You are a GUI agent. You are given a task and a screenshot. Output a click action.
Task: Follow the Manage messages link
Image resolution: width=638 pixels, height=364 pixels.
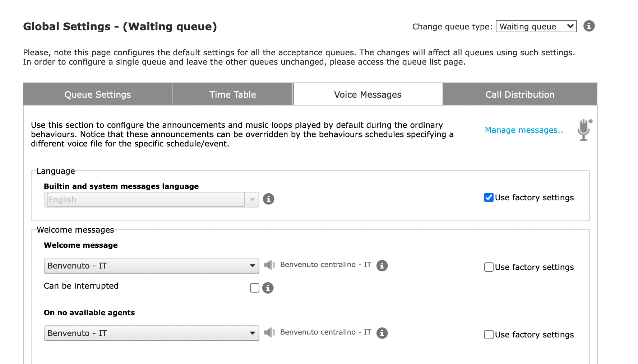[523, 130]
